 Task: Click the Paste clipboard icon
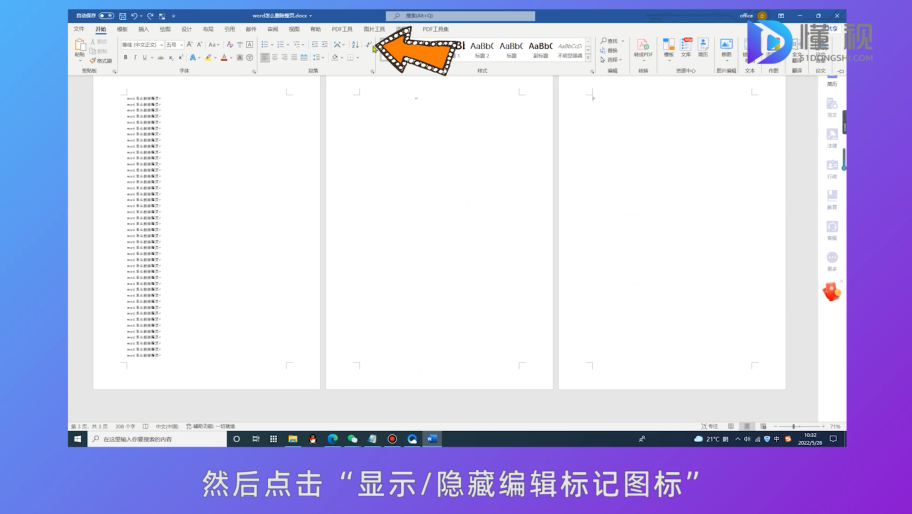click(80, 45)
